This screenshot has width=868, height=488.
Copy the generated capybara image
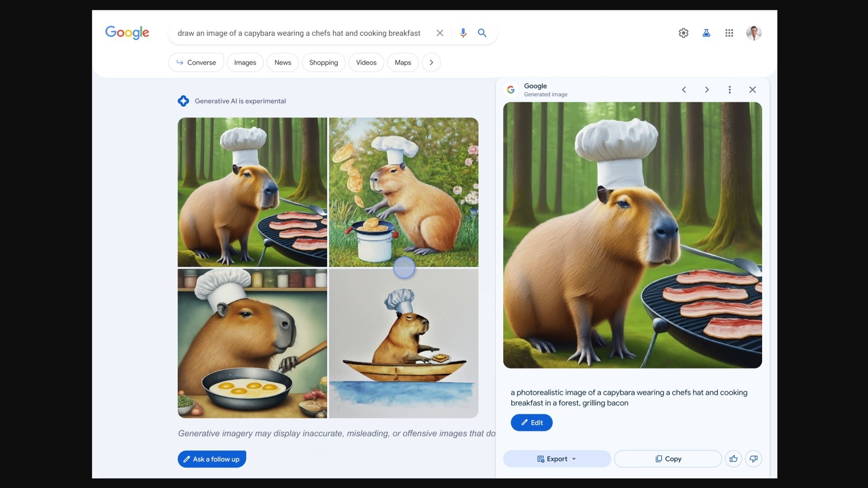(668, 459)
